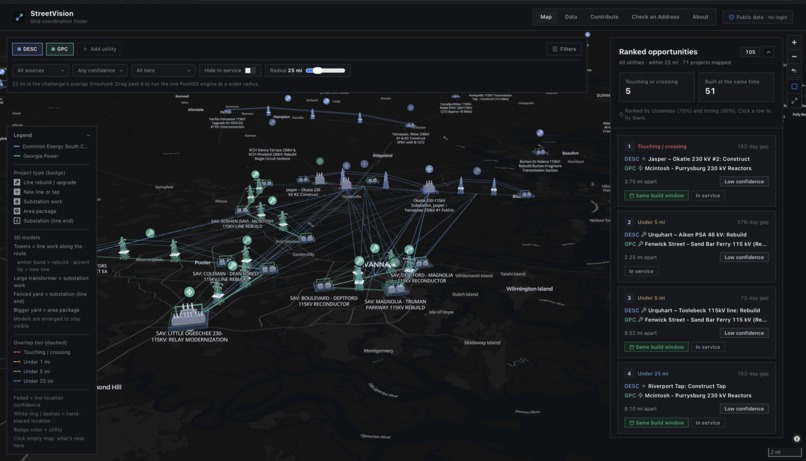Image resolution: width=806 pixels, height=461 pixels.
Task: Click the New line or tap legend badge
Action: [x=17, y=192]
